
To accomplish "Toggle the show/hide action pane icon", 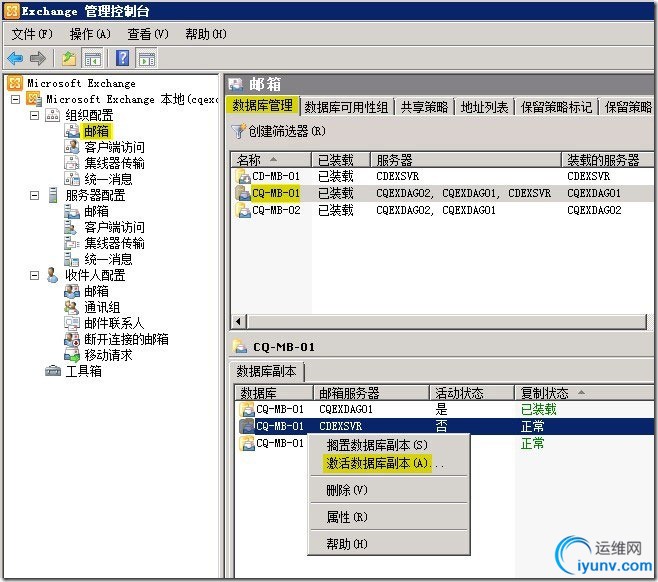I will coord(147,58).
